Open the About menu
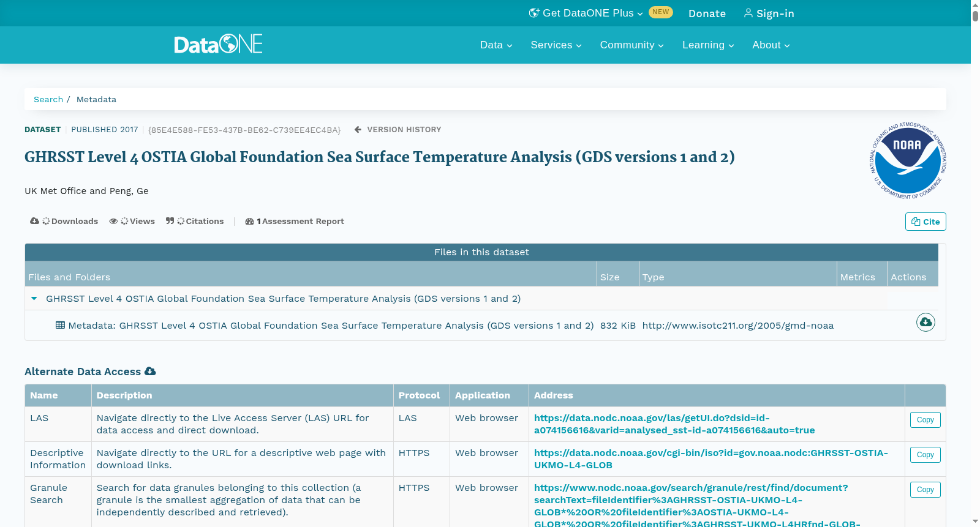The width and height of the screenshot is (980, 527). tap(771, 45)
